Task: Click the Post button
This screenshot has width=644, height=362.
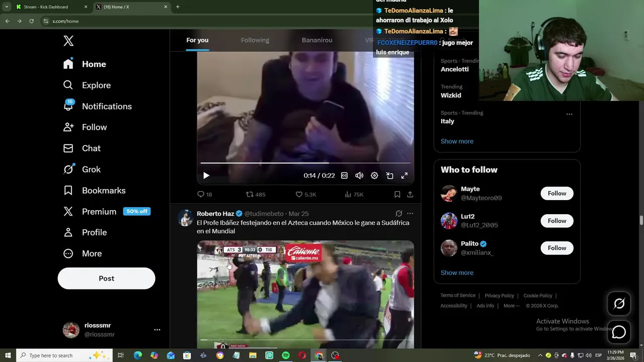Action: (106, 279)
